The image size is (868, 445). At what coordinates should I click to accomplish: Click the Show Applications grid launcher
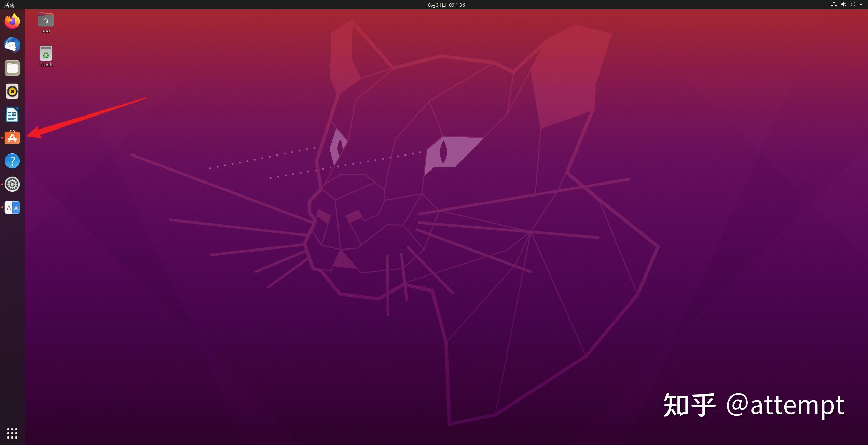point(12,433)
